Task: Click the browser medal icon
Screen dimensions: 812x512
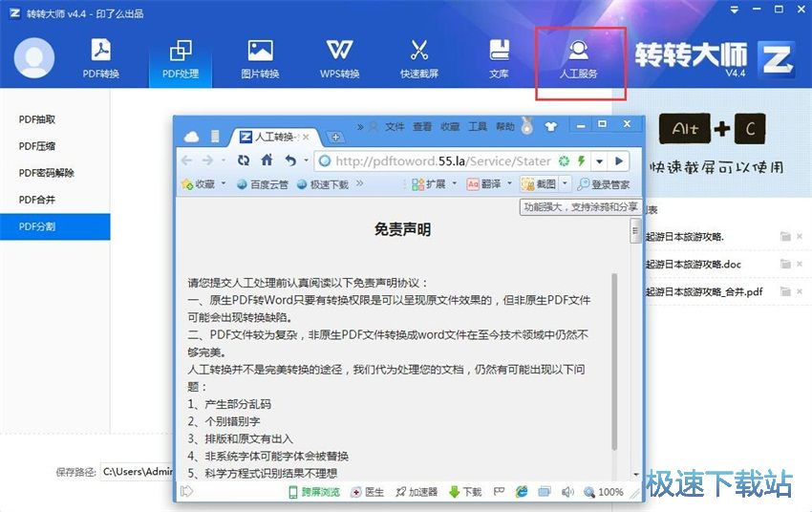Action: [x=527, y=126]
